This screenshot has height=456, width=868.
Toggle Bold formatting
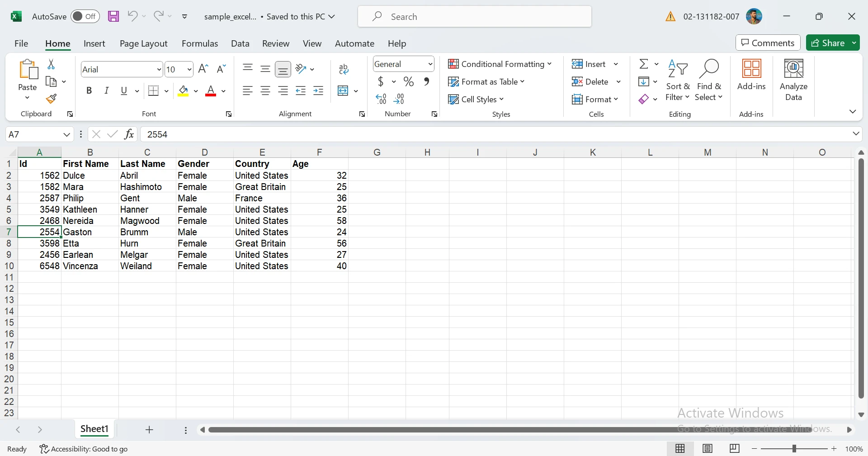[x=89, y=91]
